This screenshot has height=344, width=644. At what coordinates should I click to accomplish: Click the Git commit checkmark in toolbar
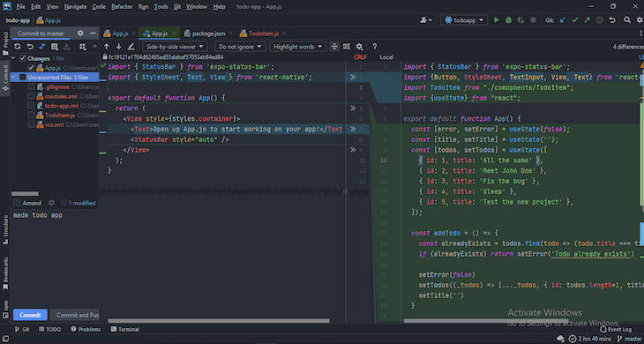tap(575, 20)
